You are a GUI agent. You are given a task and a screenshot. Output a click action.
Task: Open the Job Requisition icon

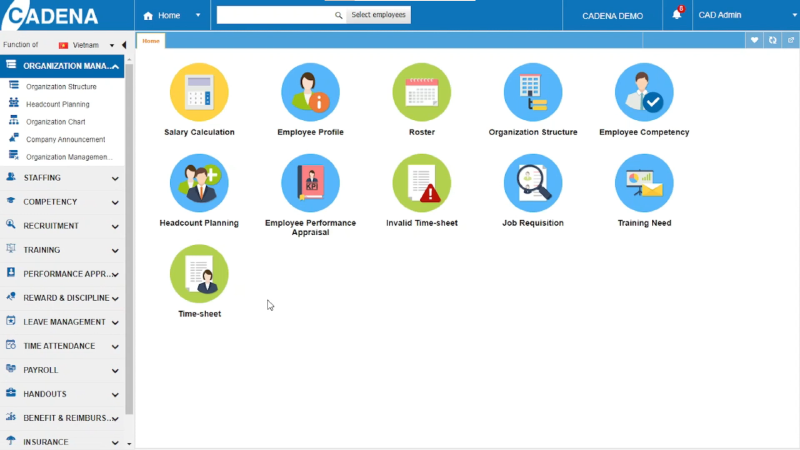click(x=533, y=183)
